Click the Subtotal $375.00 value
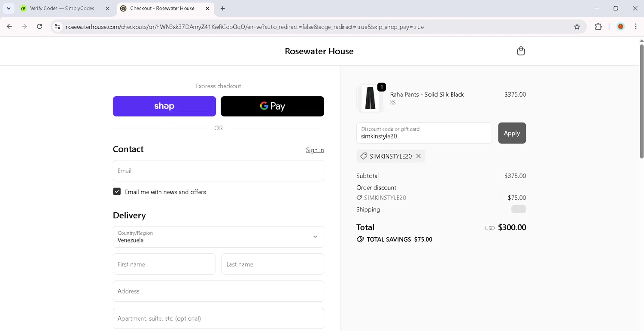The image size is (644, 331). [515, 176]
